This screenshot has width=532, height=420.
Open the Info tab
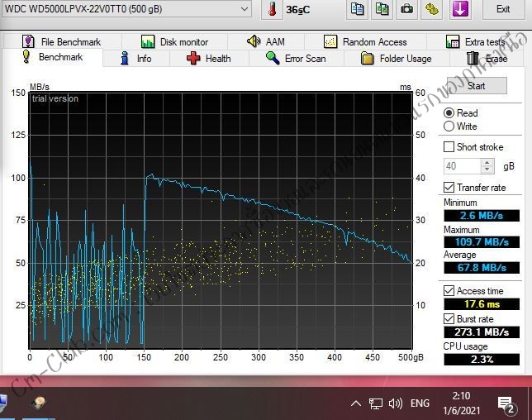pos(135,59)
